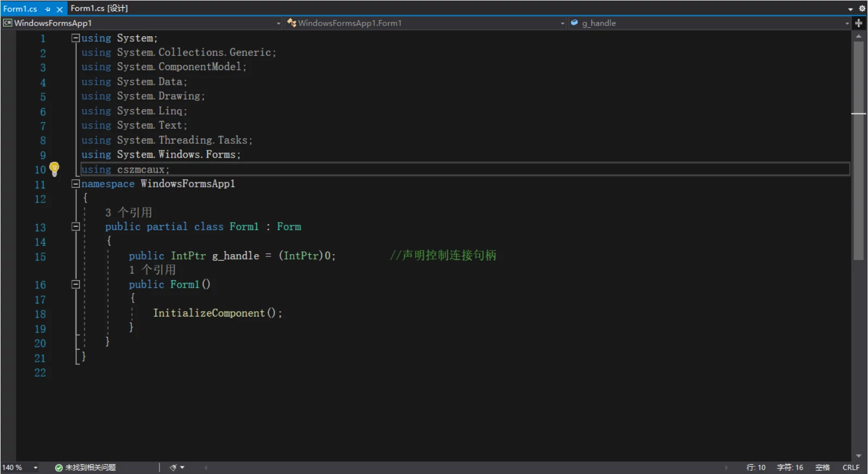Open the tab settings gear icon
The width and height of the screenshot is (868, 474).
862,9
